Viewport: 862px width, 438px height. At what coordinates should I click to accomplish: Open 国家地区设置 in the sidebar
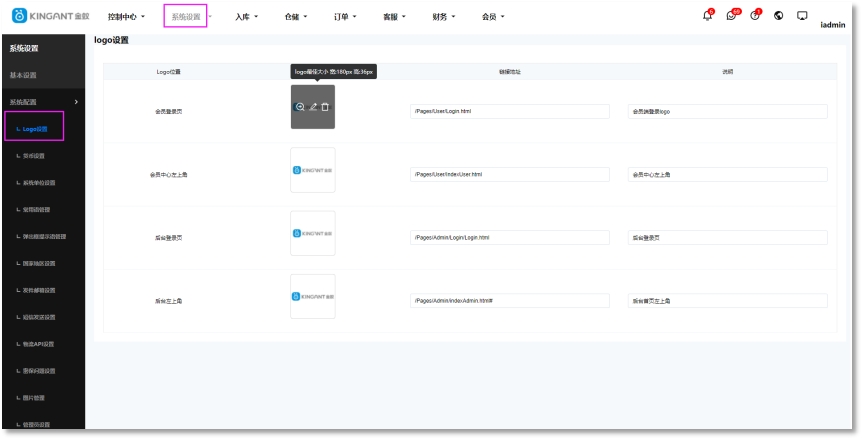(x=38, y=264)
